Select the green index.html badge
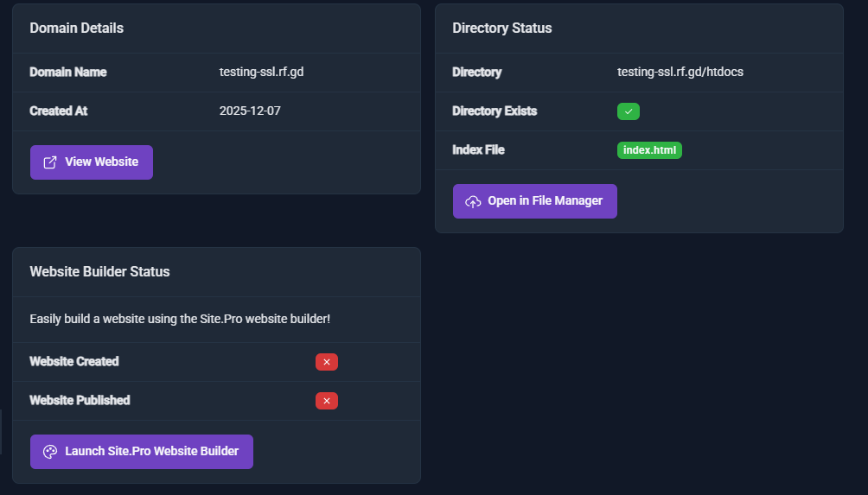The width and height of the screenshot is (868, 495). [x=649, y=150]
